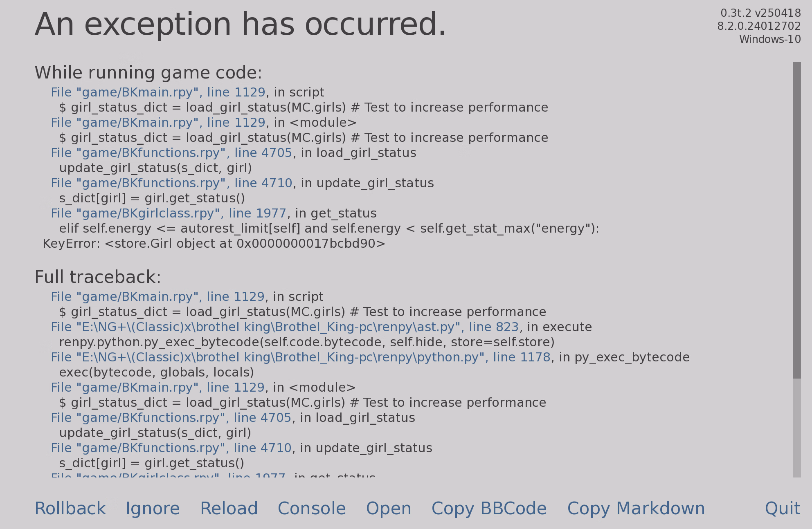Click the vertical scrollbar thumb
This screenshot has height=529, width=812.
pyautogui.click(x=796, y=220)
